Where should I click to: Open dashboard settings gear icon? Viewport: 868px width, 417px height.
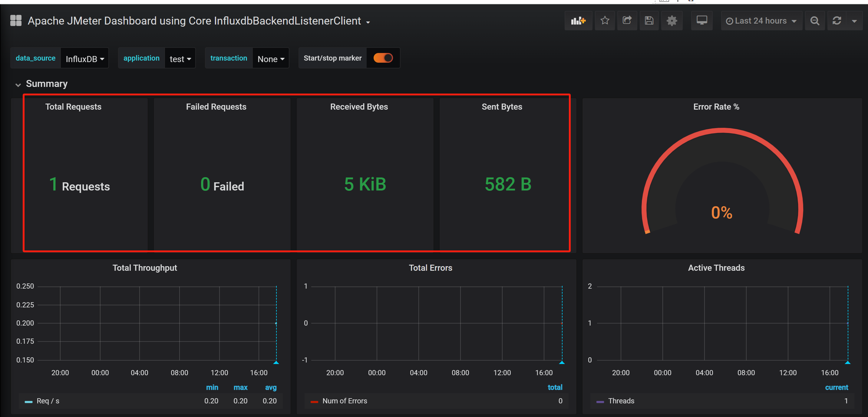click(x=672, y=21)
